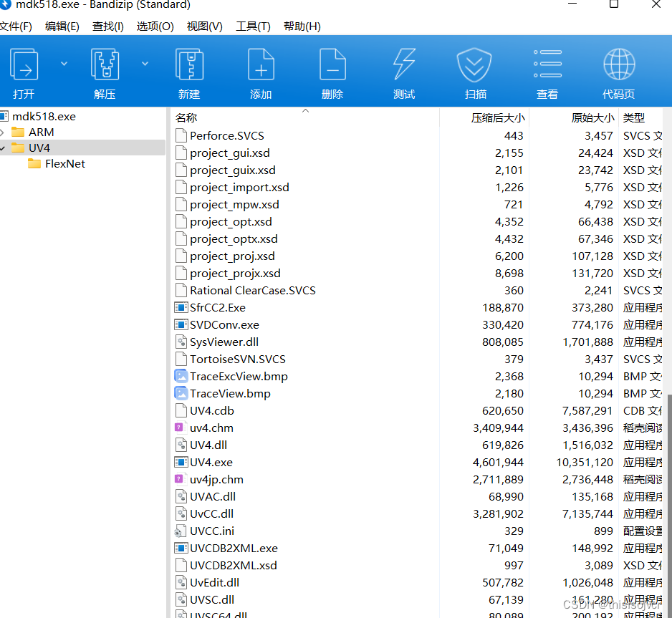Click the SysViewer.dll file icon
The height and width of the screenshot is (618, 672).
(181, 342)
